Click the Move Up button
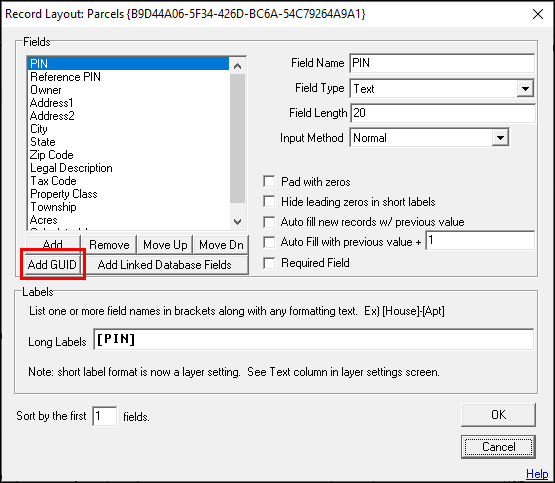The height and width of the screenshot is (483, 555). coord(165,245)
